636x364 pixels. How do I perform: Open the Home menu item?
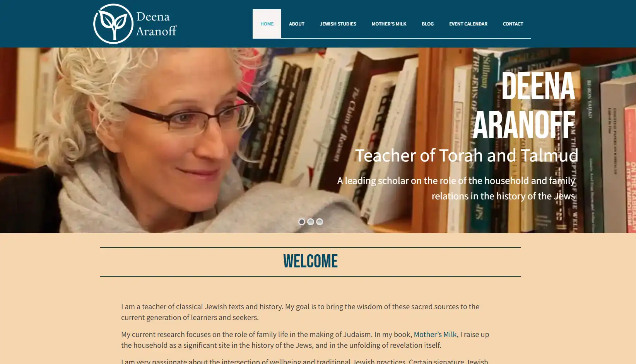pos(267,24)
